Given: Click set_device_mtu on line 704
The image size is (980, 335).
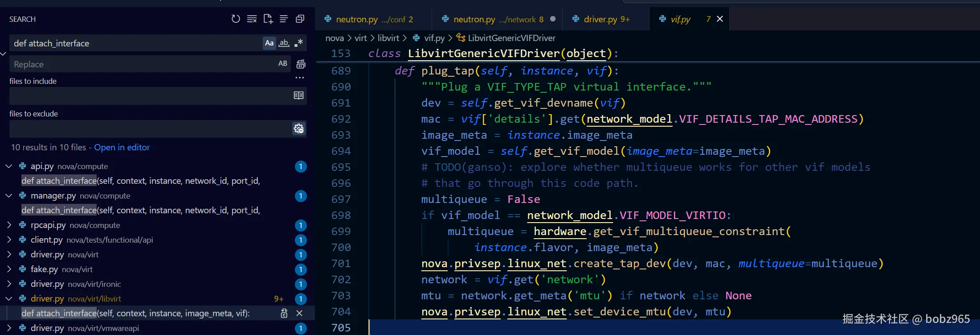Looking at the screenshot, I should (620, 312).
